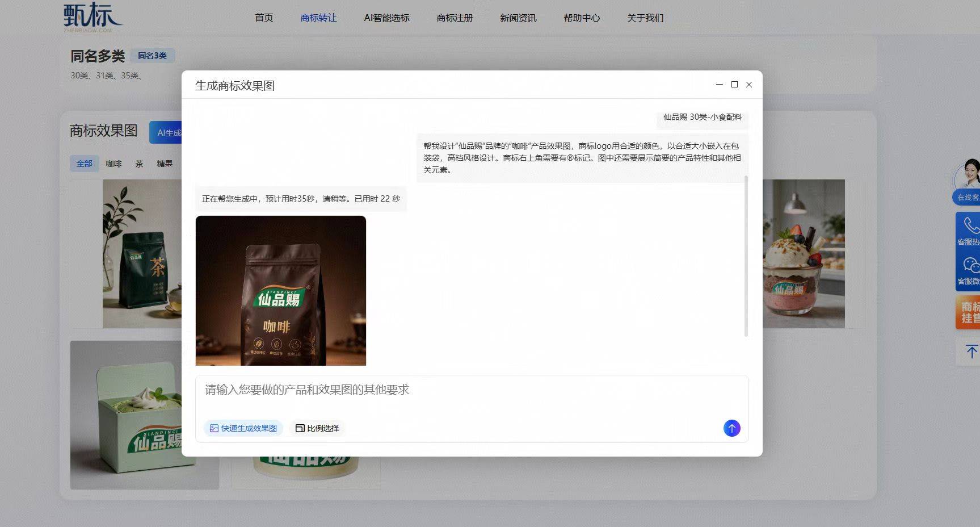Click the 甄标 site logo
The width and height of the screenshot is (980, 527).
coord(92,17)
